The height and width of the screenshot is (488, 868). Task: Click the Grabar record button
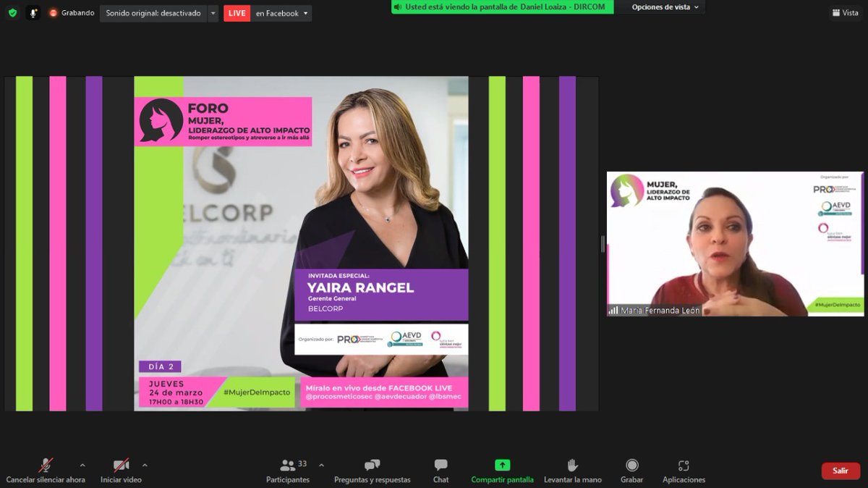coord(632,471)
